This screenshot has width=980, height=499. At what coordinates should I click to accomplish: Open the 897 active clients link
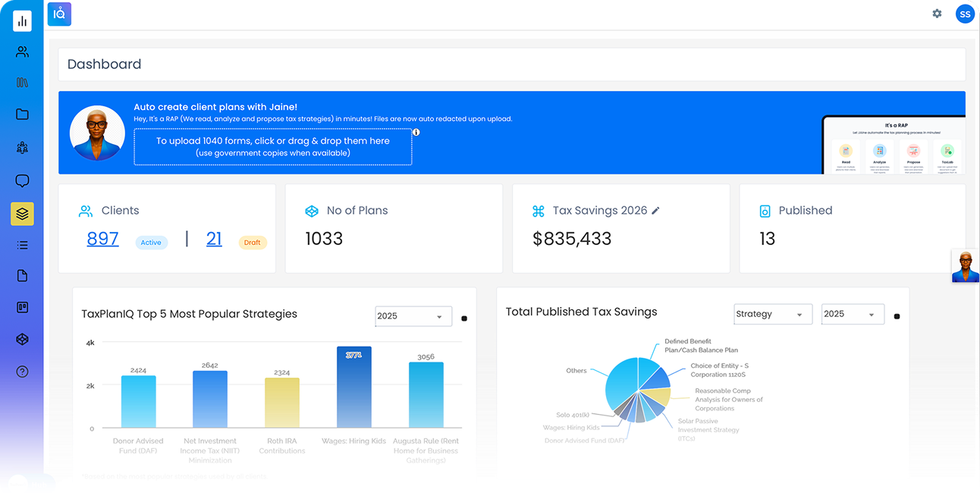[102, 238]
